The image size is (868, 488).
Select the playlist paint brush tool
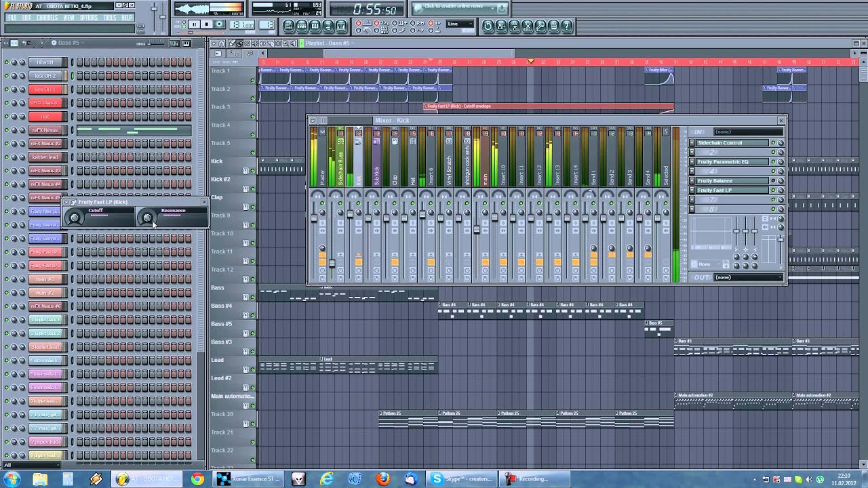[240, 43]
